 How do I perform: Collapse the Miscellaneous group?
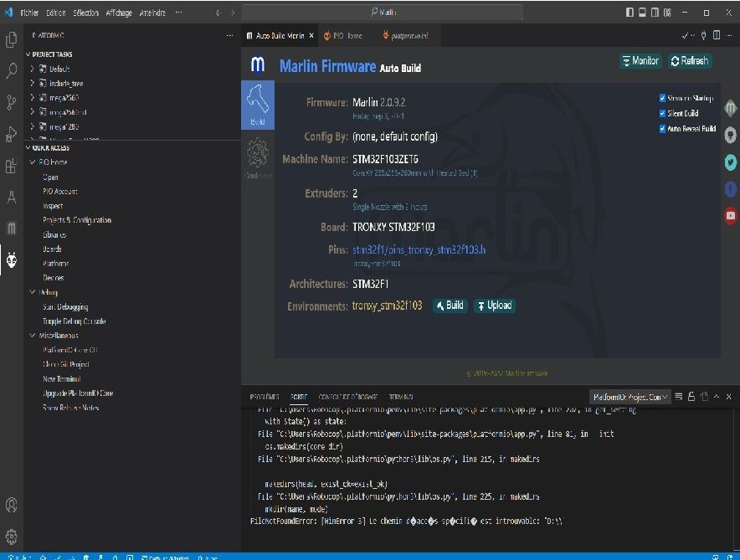(33, 336)
